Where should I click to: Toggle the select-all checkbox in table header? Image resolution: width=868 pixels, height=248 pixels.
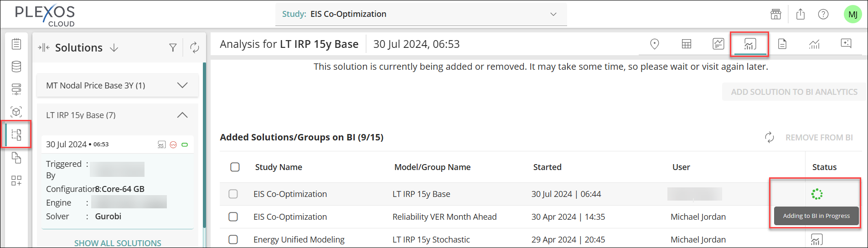(x=235, y=167)
